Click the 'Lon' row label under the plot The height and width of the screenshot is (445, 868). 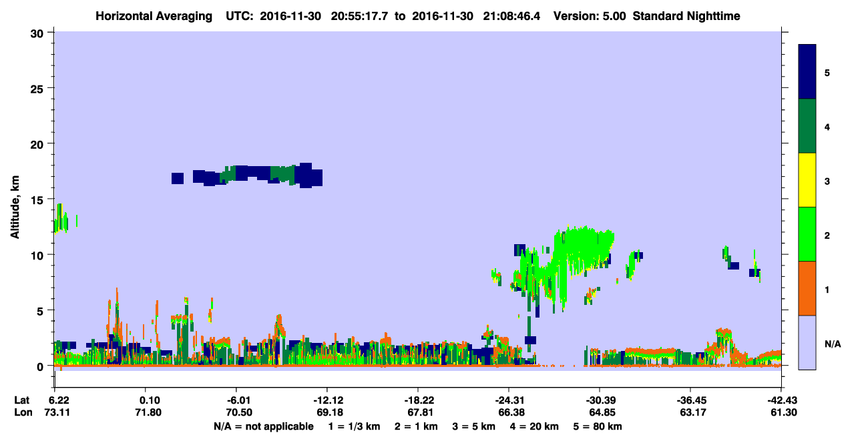(x=23, y=412)
